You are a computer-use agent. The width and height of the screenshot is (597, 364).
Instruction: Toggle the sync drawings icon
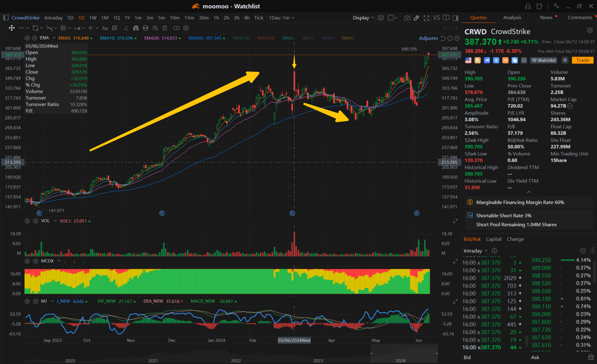coord(145,28)
